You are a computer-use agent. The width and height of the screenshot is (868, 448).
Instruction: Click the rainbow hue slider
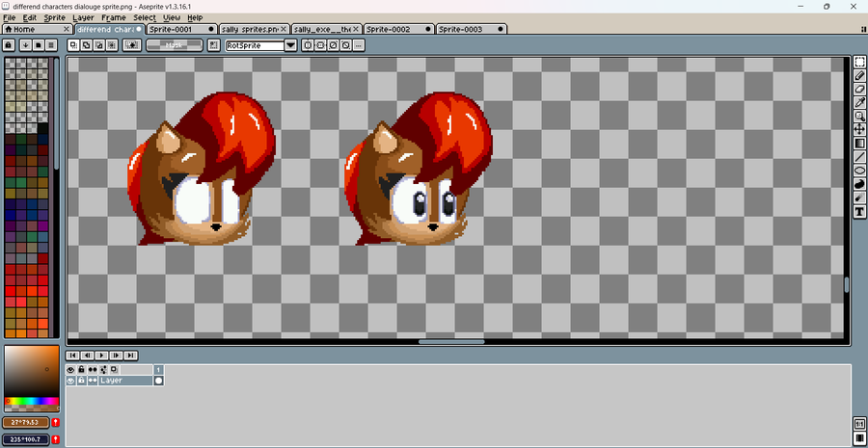pyautogui.click(x=32, y=401)
